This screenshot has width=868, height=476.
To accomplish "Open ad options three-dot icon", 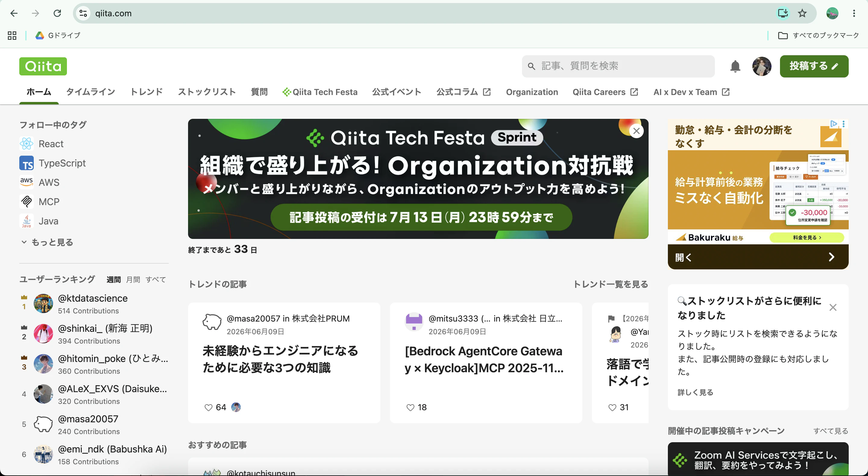I will (843, 124).
